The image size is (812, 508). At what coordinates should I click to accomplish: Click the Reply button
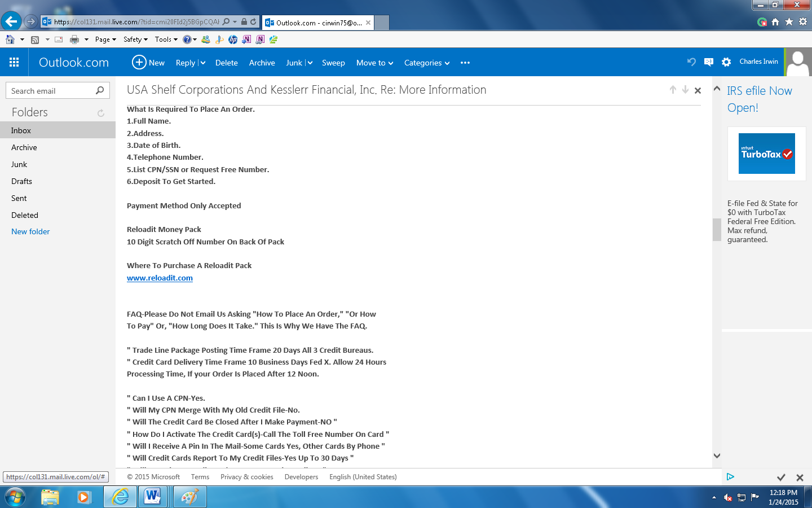186,63
